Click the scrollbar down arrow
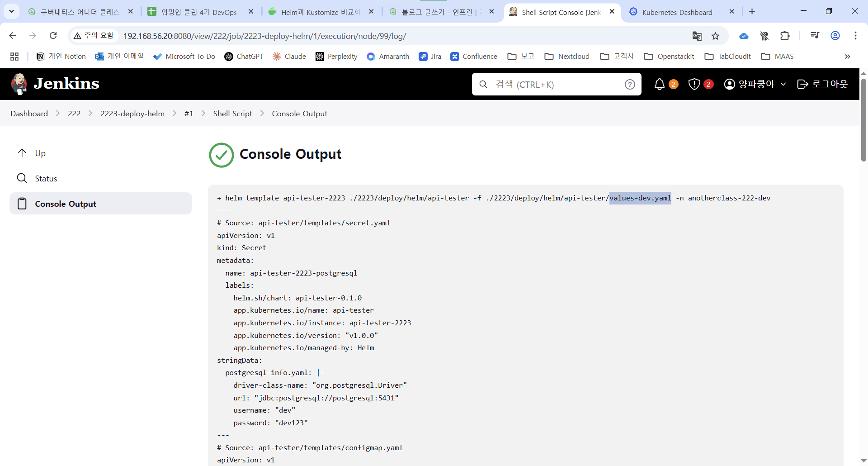 click(863, 461)
